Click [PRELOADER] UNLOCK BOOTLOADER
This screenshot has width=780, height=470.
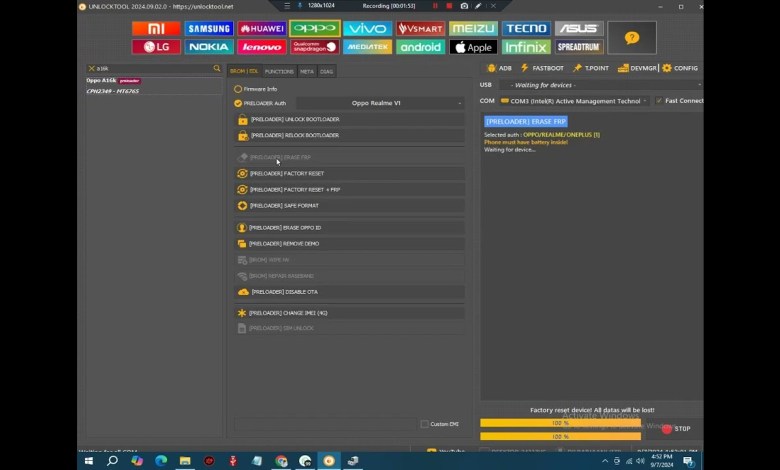point(350,119)
